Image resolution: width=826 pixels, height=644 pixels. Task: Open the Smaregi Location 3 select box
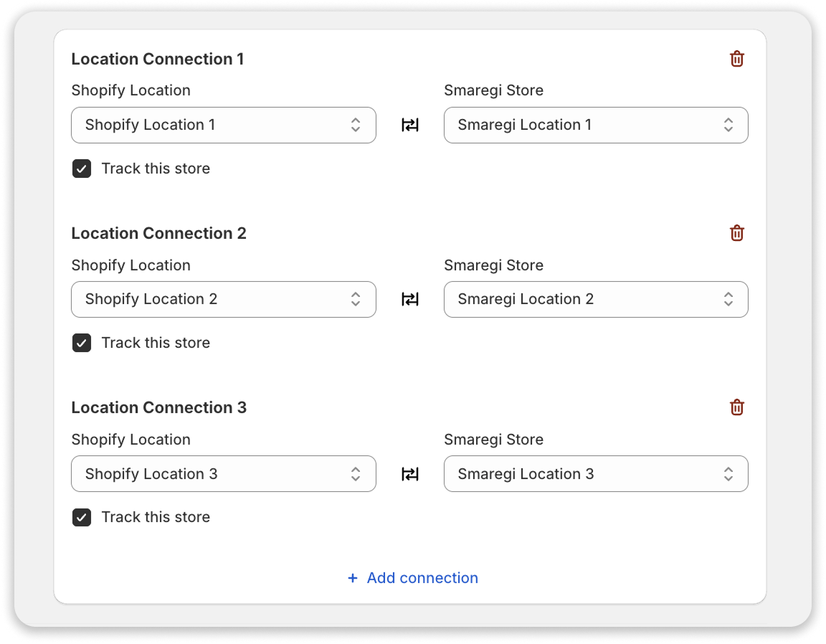(595, 473)
